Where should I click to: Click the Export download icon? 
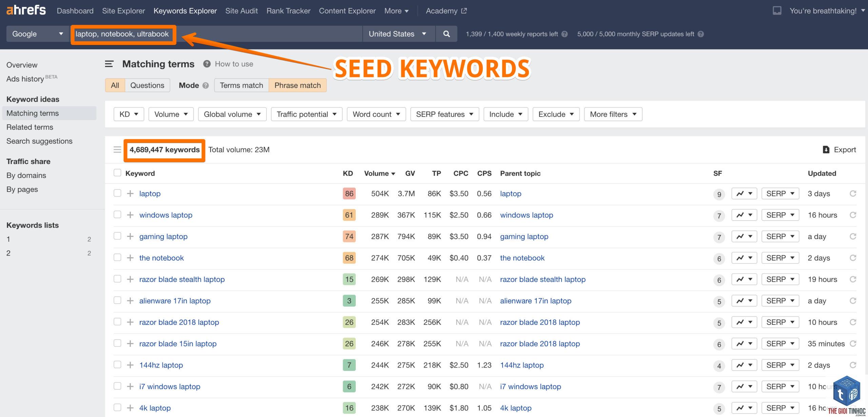[x=826, y=150]
